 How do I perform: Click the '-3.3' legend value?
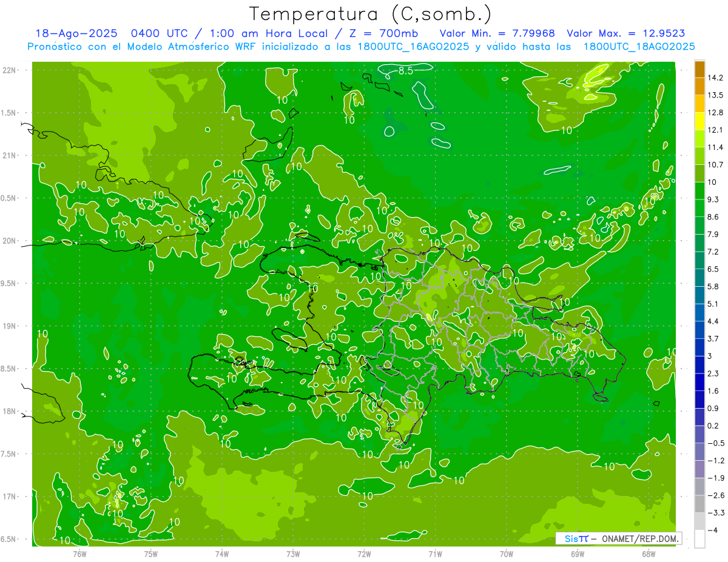click(x=716, y=513)
